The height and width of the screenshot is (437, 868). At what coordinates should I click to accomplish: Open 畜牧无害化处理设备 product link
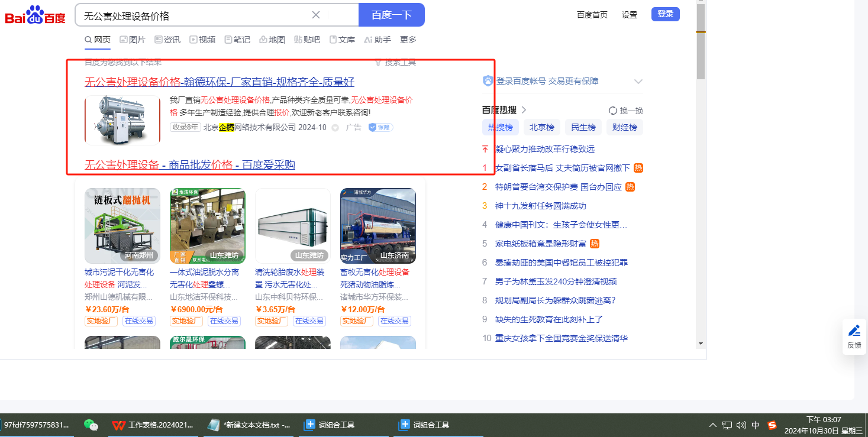tap(375, 279)
